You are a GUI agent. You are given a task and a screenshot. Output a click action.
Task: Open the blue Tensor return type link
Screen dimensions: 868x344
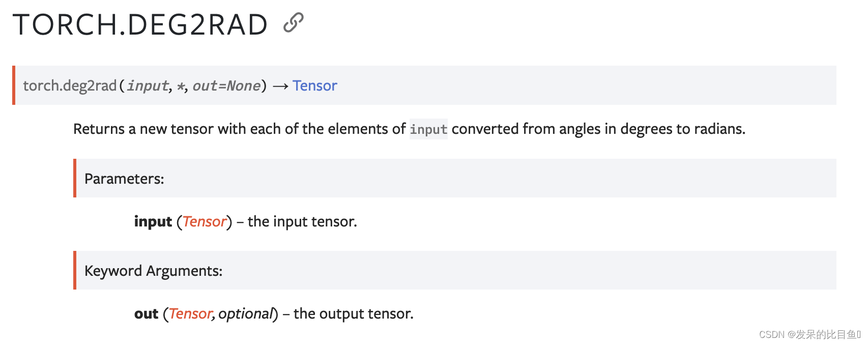(314, 85)
